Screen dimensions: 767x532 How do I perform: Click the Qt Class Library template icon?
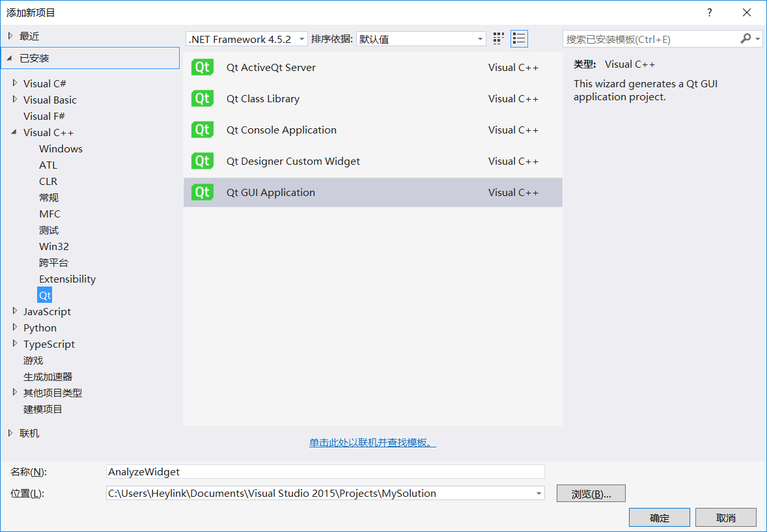tap(202, 98)
